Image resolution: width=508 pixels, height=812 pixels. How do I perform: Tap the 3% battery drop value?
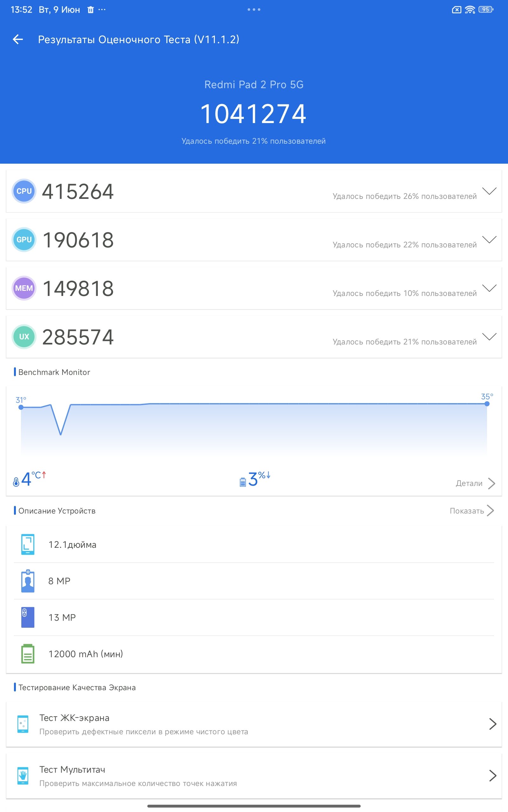259,479
